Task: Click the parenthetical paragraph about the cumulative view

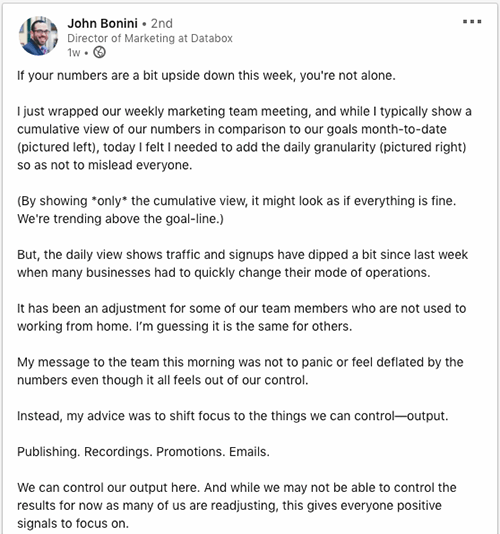Action: pos(237,210)
